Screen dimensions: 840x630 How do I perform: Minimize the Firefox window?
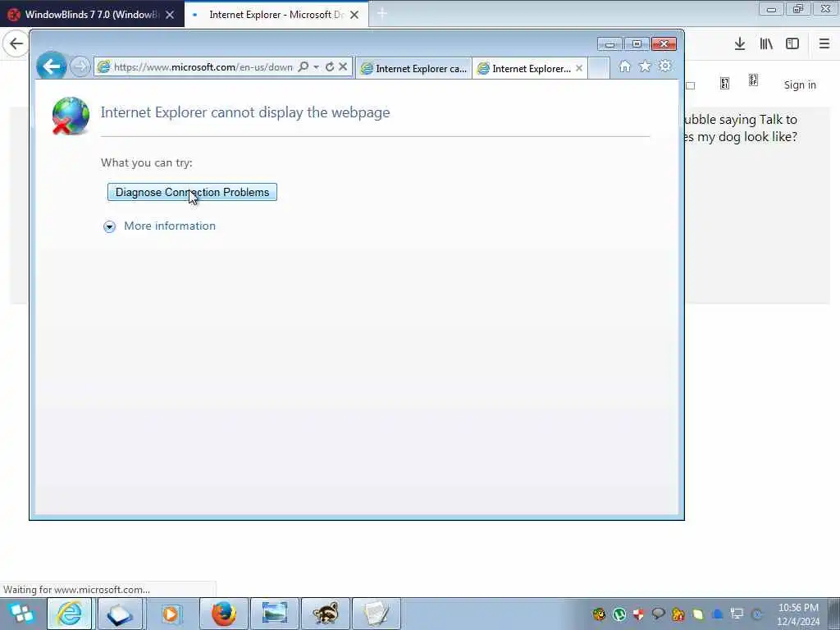tap(771, 9)
